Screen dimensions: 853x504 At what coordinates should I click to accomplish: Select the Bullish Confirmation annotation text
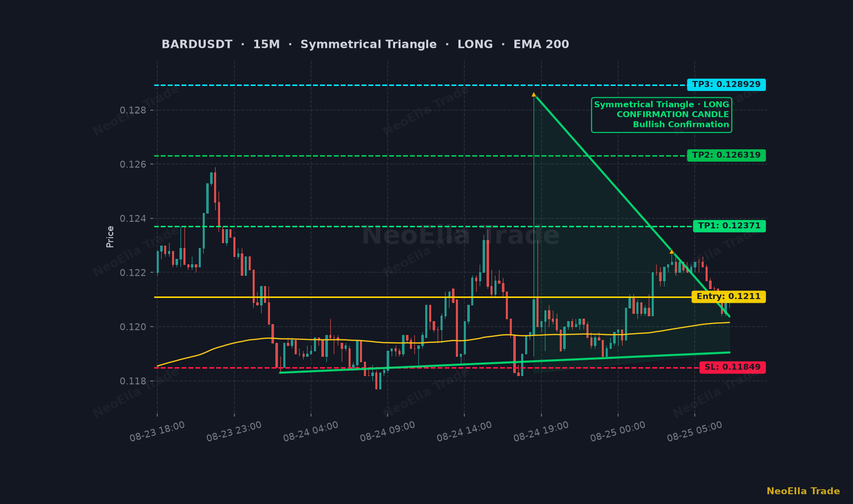[x=681, y=125]
